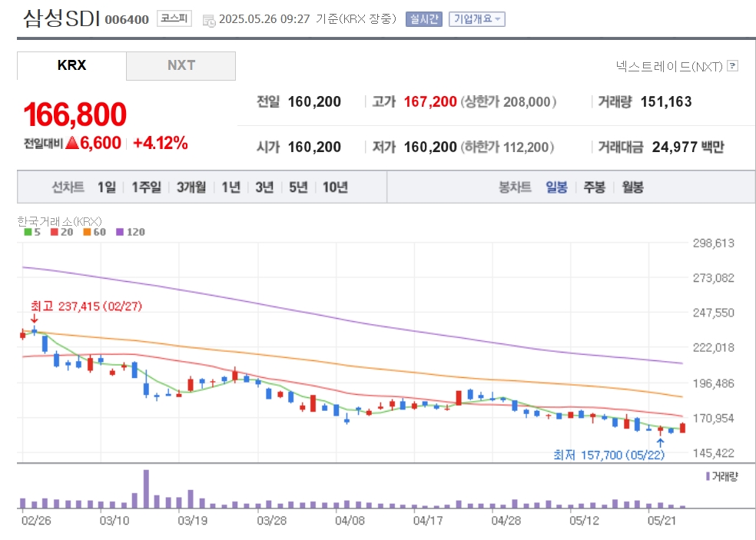Click the 한국거래소(KRX) chart label
This screenshot has height=540, width=756.
pos(59,221)
